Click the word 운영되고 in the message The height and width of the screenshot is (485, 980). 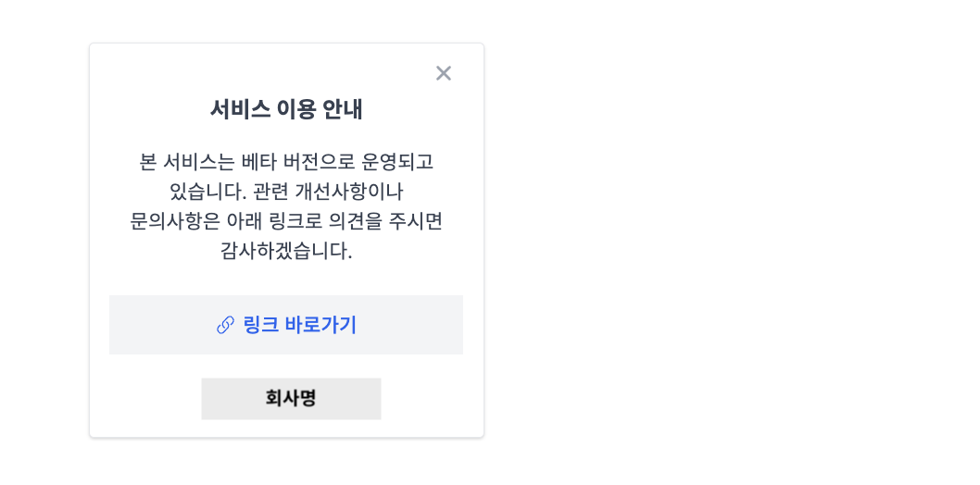pyautogui.click(x=399, y=162)
